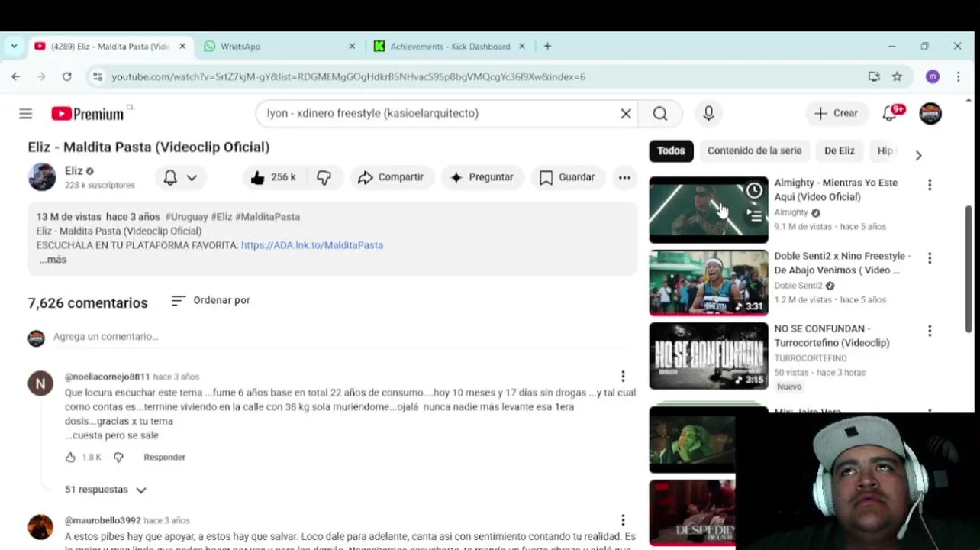Viewport: 980px width, 550px height.
Task: Close the WhatsApp tab
Action: click(352, 46)
